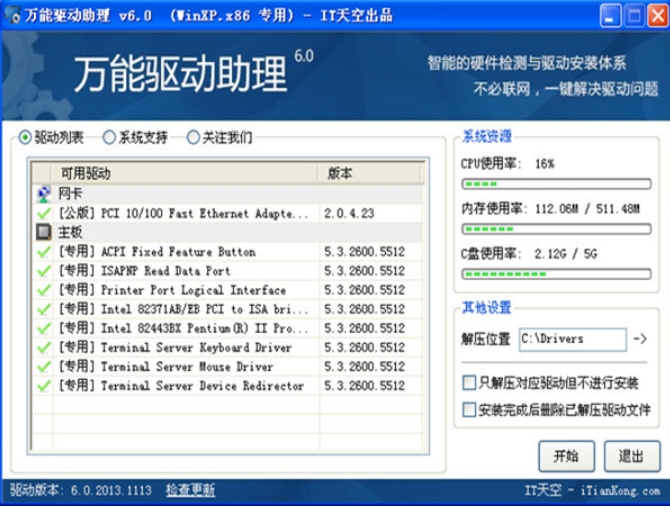Click the C:\Drivers extraction path field
Viewport: 670px width, 508px height.
tap(573, 339)
